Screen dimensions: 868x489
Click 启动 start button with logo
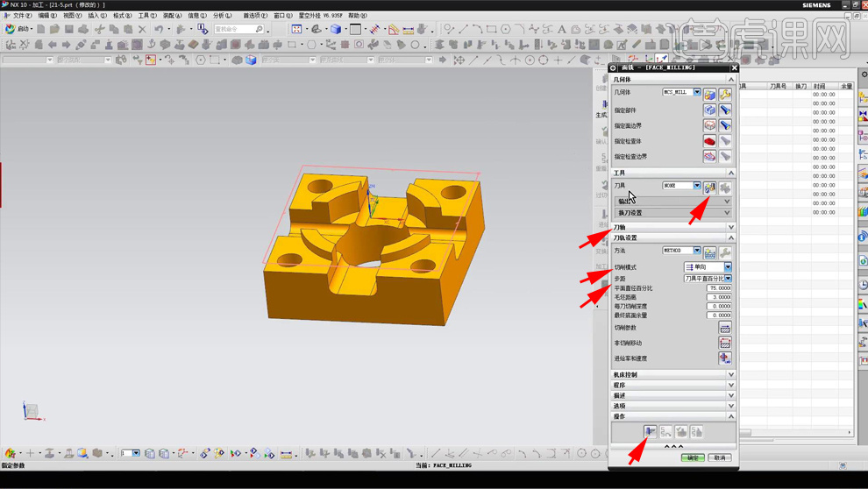point(18,29)
